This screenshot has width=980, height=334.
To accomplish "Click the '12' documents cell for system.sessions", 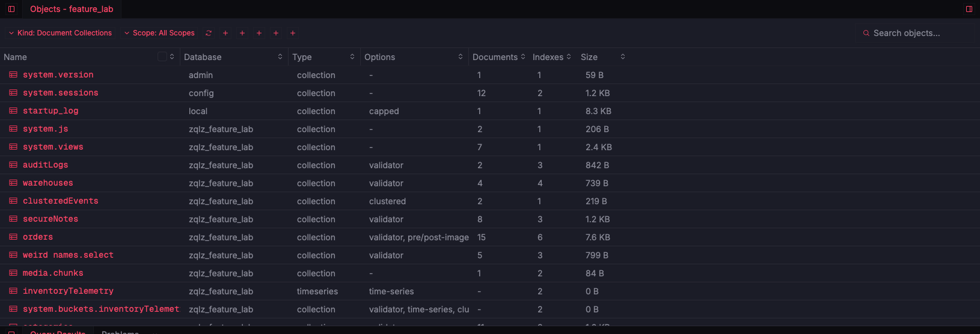I will coord(482,93).
